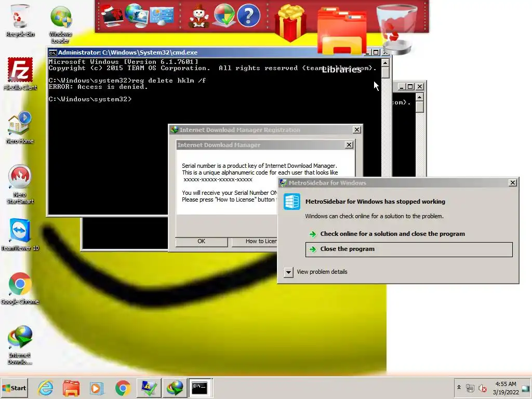Open the Nero Home desktop icon
This screenshot has height=399, width=532.
(x=20, y=127)
